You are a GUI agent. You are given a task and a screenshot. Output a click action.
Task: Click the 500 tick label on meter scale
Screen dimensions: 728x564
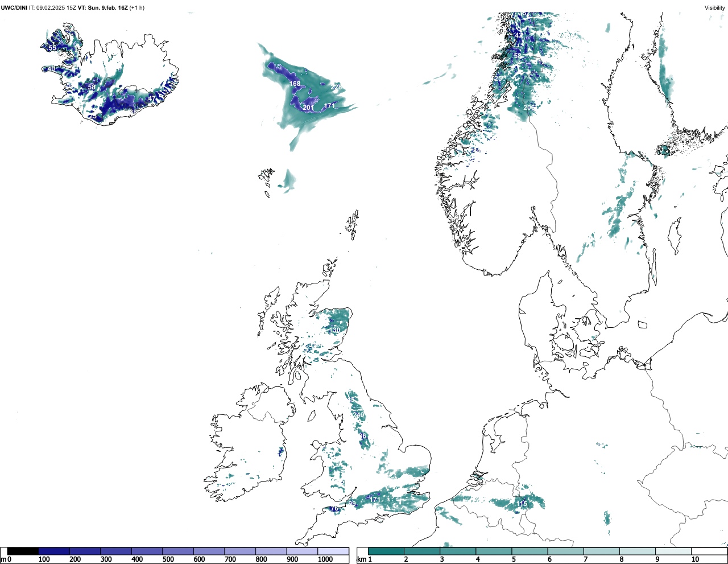click(x=168, y=559)
